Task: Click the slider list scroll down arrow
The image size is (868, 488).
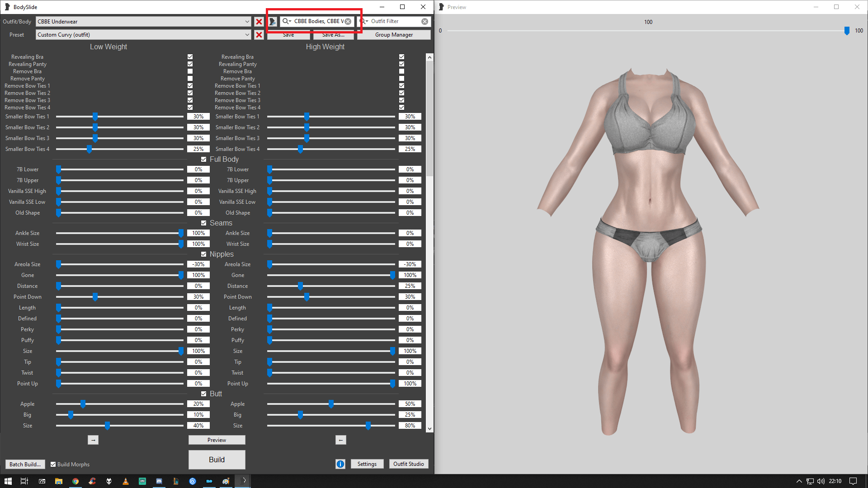Action: point(429,429)
